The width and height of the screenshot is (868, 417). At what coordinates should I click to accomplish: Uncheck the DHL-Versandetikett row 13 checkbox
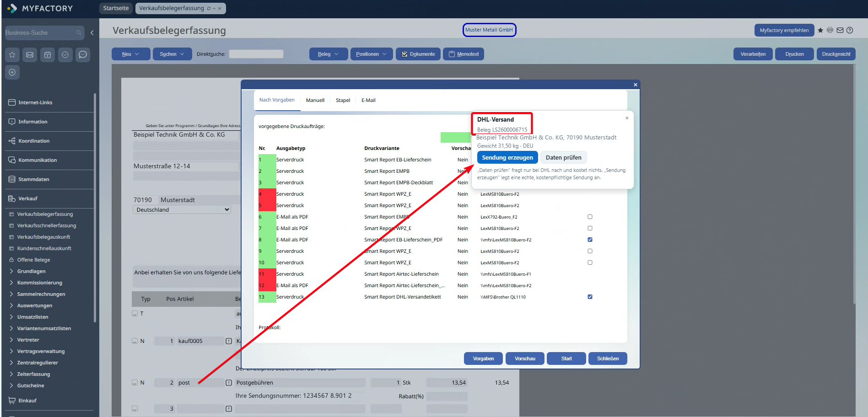tap(590, 297)
